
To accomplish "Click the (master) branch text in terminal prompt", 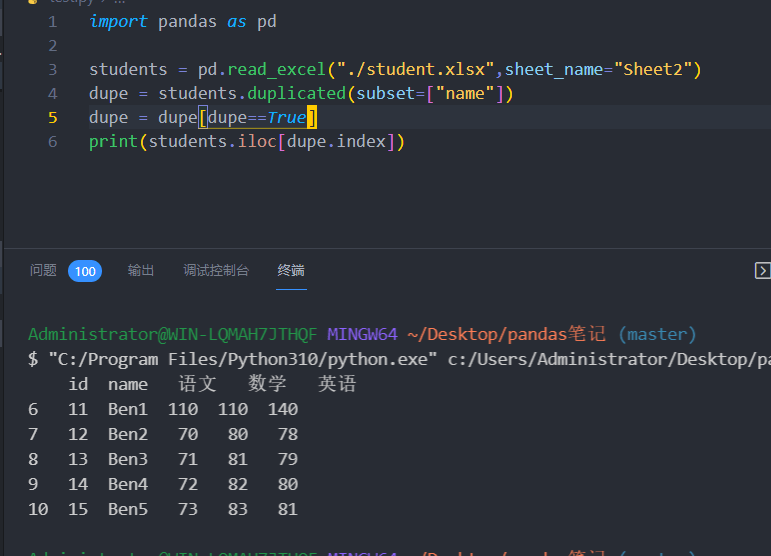I will point(656,334).
